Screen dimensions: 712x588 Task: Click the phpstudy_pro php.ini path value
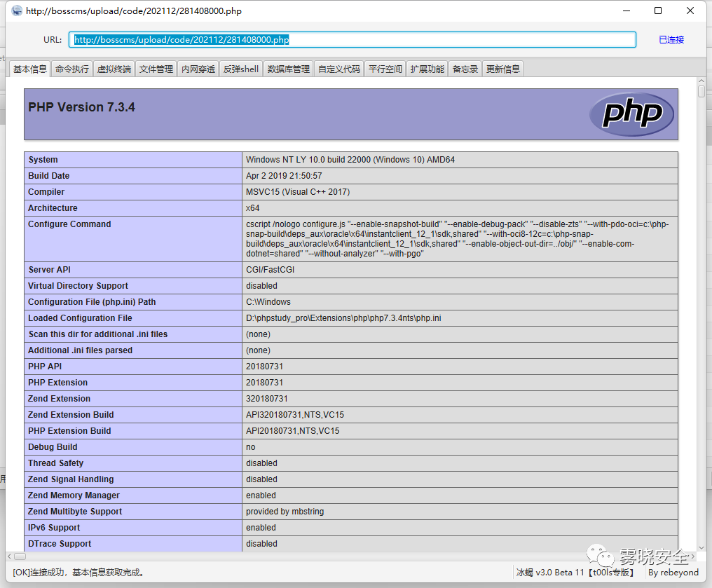click(344, 318)
